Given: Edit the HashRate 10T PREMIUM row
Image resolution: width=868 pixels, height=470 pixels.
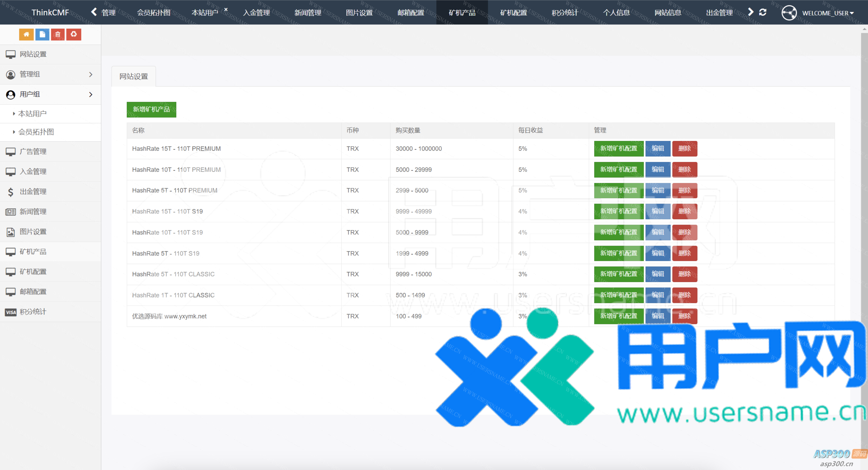Looking at the screenshot, I should [x=657, y=169].
